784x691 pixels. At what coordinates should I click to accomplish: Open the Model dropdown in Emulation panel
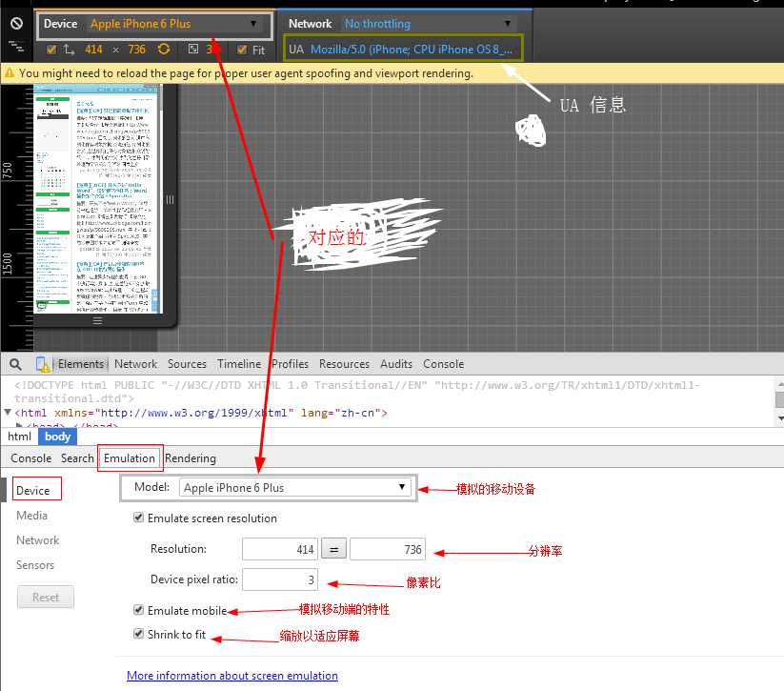(295, 487)
